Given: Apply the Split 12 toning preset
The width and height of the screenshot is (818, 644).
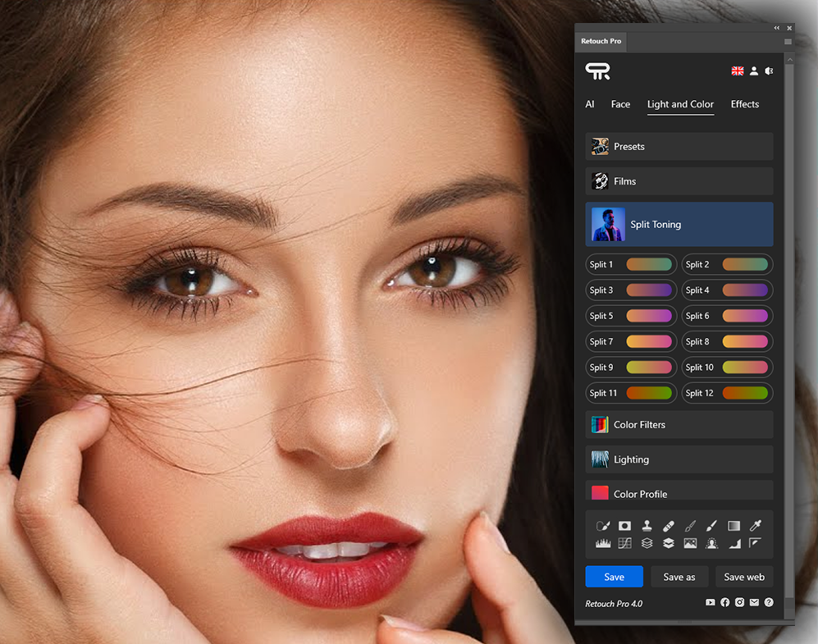Looking at the screenshot, I should point(727,393).
